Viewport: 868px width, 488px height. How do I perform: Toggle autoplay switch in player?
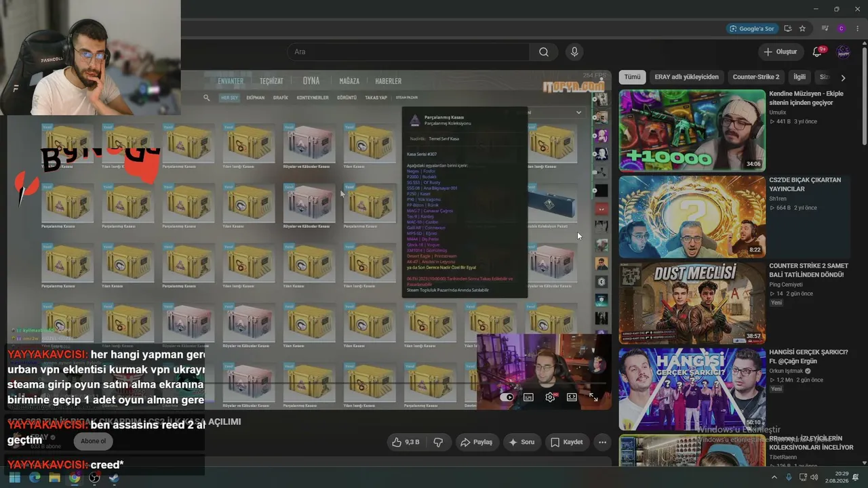507,397
